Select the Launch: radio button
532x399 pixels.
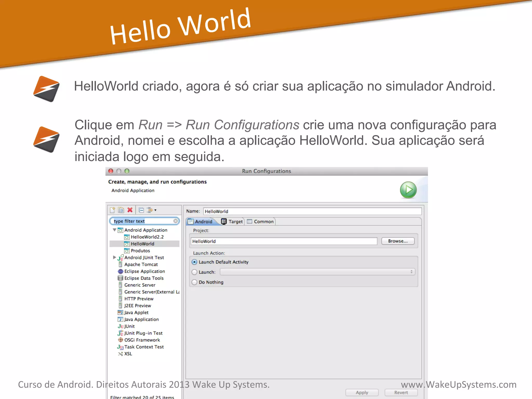(194, 272)
